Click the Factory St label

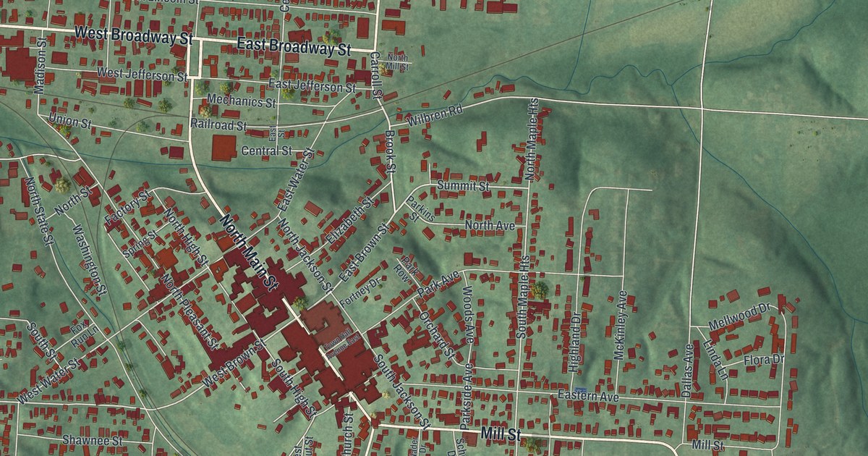point(126,207)
